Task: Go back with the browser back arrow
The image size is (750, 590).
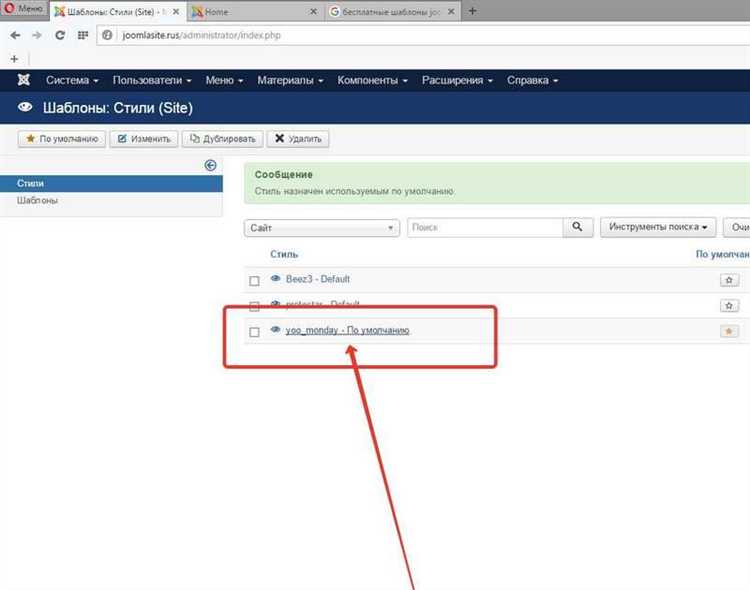Action: [x=15, y=35]
